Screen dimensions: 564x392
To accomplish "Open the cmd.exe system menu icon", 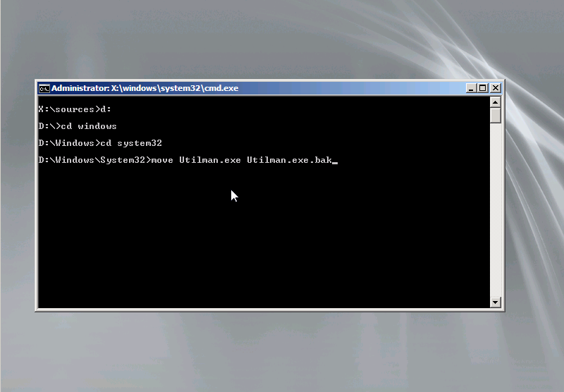I will 44,88.
